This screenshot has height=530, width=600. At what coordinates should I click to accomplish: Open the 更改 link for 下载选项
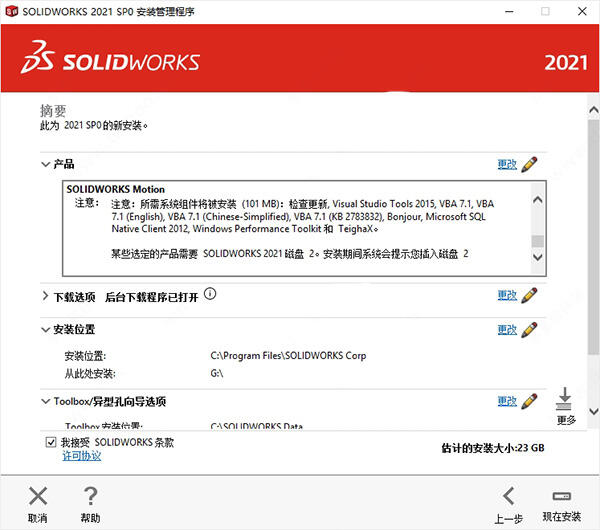(507, 295)
